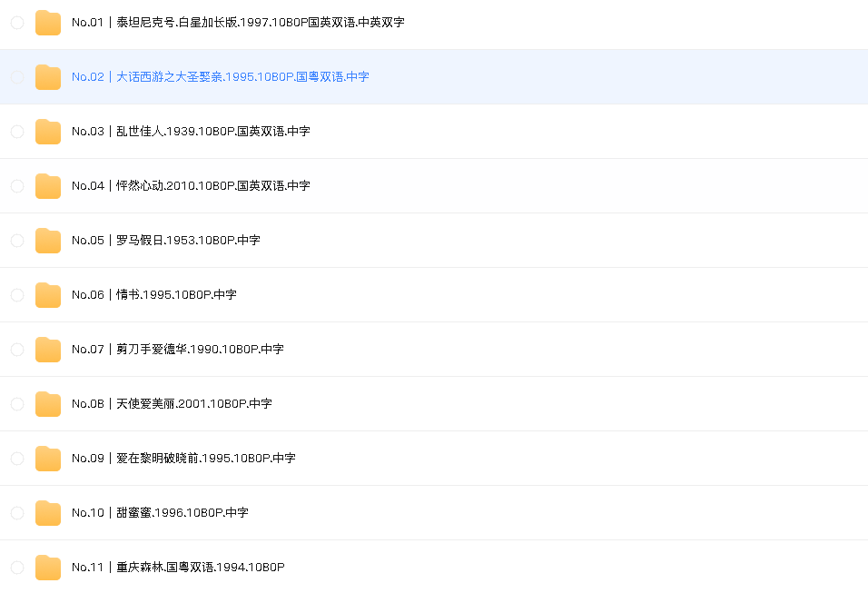Open folder name 'No.06 | 情书.1995'
This screenshot has height=593, width=868.
(153, 295)
